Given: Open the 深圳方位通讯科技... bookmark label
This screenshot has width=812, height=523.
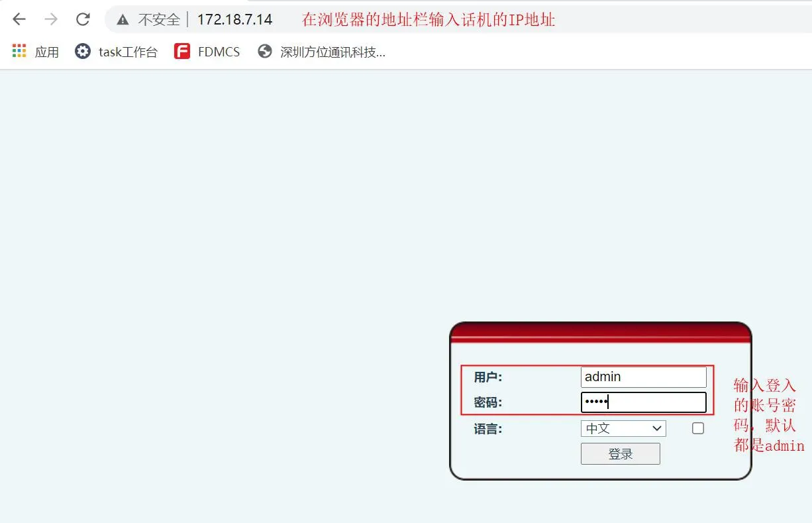Looking at the screenshot, I should (332, 52).
